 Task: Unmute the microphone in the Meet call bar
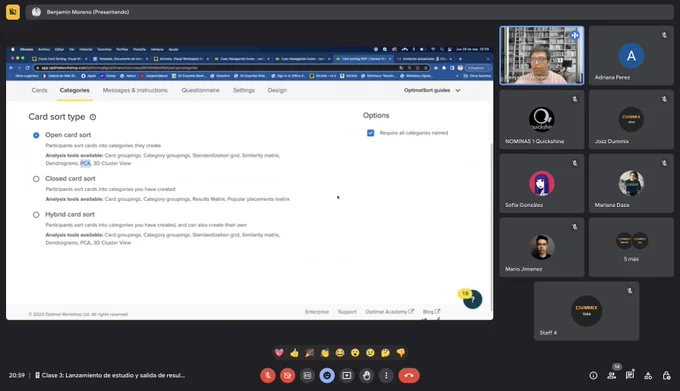tap(268, 375)
